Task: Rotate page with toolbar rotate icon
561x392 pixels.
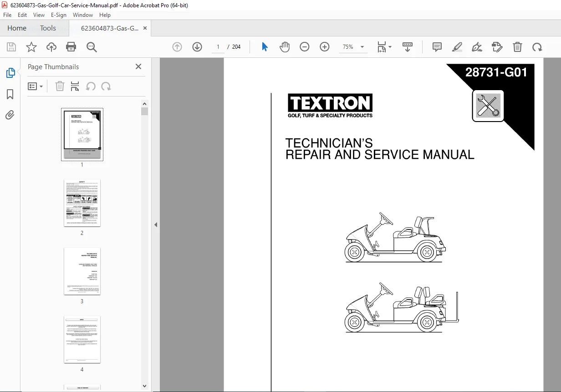Action: pyautogui.click(x=537, y=47)
